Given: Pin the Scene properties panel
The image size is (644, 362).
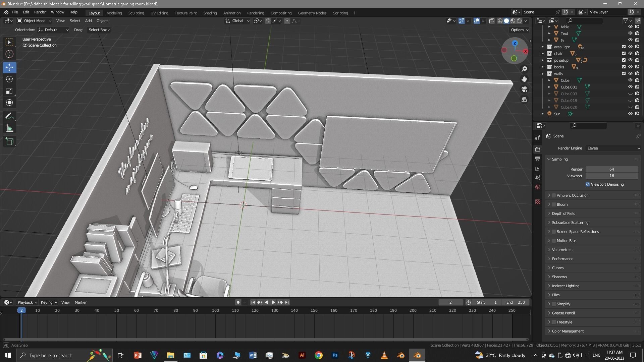Looking at the screenshot, I should point(638,136).
